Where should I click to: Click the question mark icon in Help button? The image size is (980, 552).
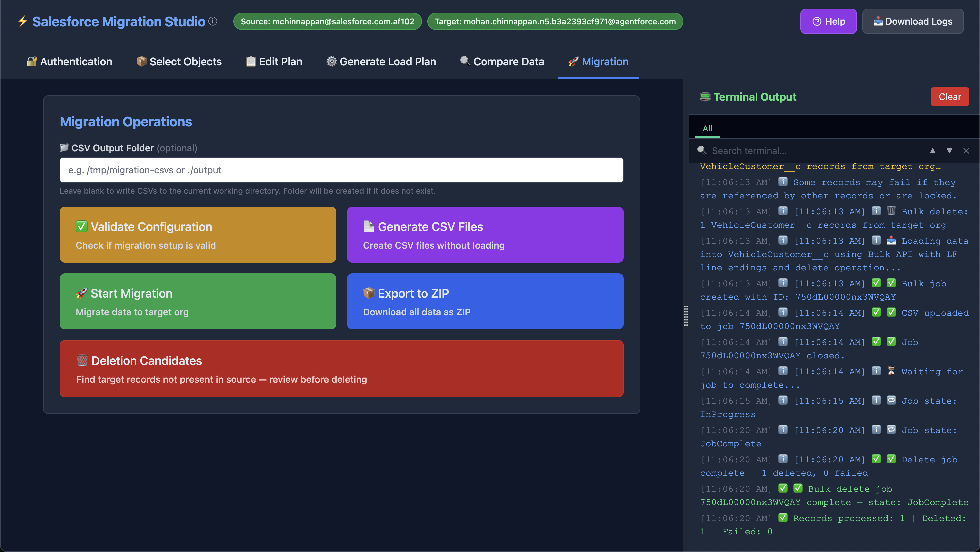coord(816,21)
